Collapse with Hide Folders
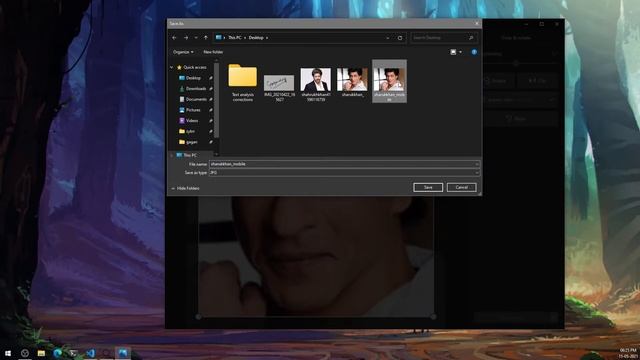The width and height of the screenshot is (640, 360). 185,189
